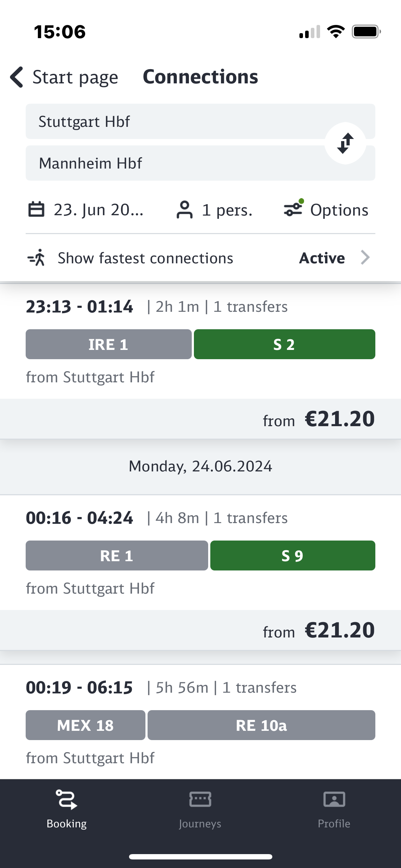Switch to the Booking tab
Screen dimensions: 401x868
point(67,809)
